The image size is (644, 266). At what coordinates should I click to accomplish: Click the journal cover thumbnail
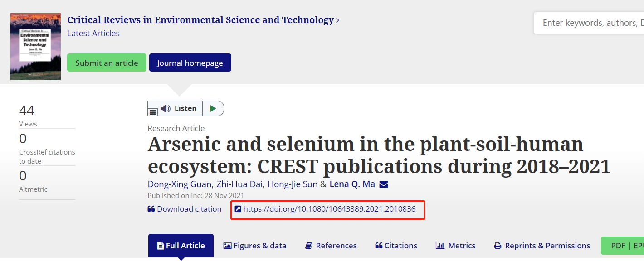point(35,46)
